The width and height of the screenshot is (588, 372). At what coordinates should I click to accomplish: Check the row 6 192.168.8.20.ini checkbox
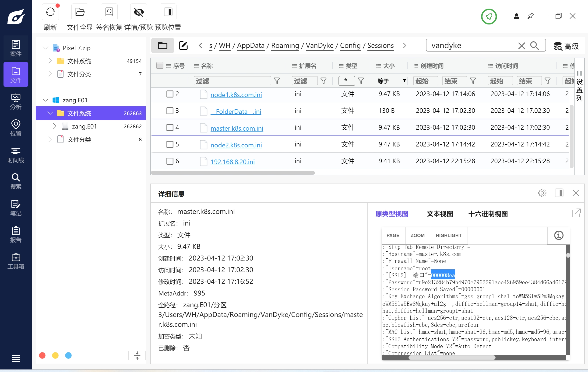[x=170, y=161]
